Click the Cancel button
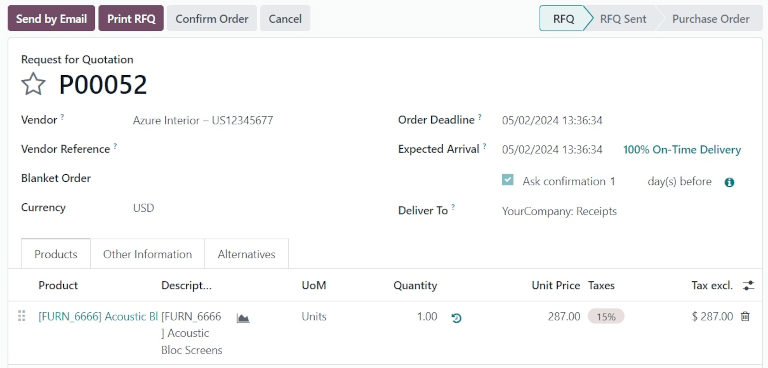This screenshot has height=368, width=768. tap(285, 19)
